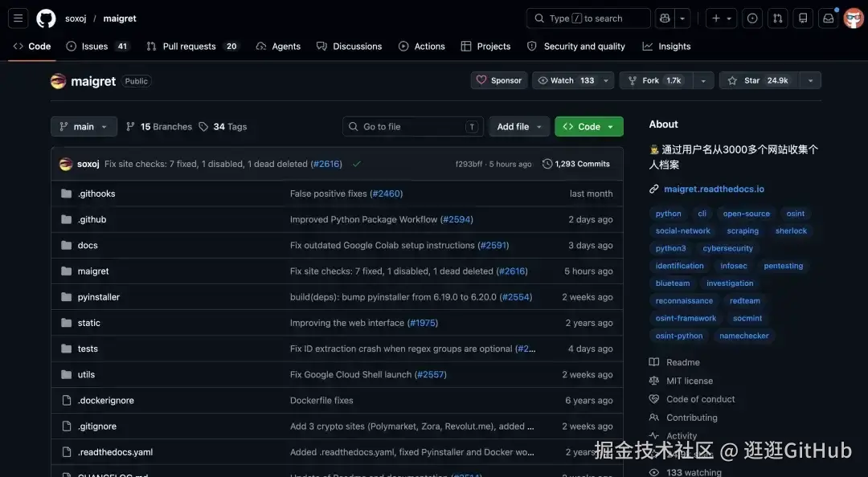868x477 pixels.
Task: Open the Agents tab
Action: [x=278, y=47]
